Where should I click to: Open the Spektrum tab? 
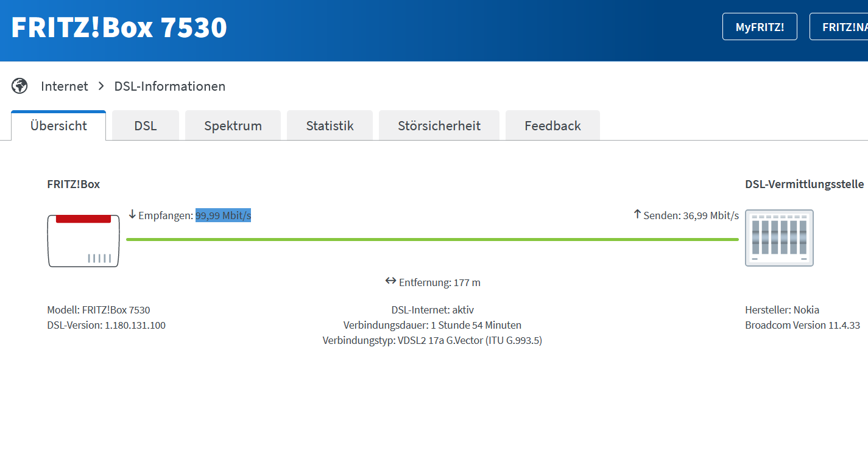[233, 125]
